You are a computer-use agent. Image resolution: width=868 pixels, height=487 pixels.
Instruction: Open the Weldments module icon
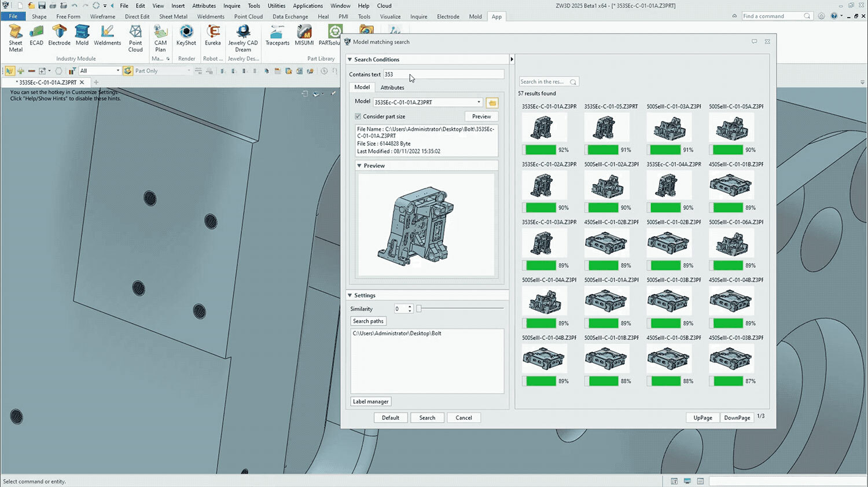(x=107, y=35)
